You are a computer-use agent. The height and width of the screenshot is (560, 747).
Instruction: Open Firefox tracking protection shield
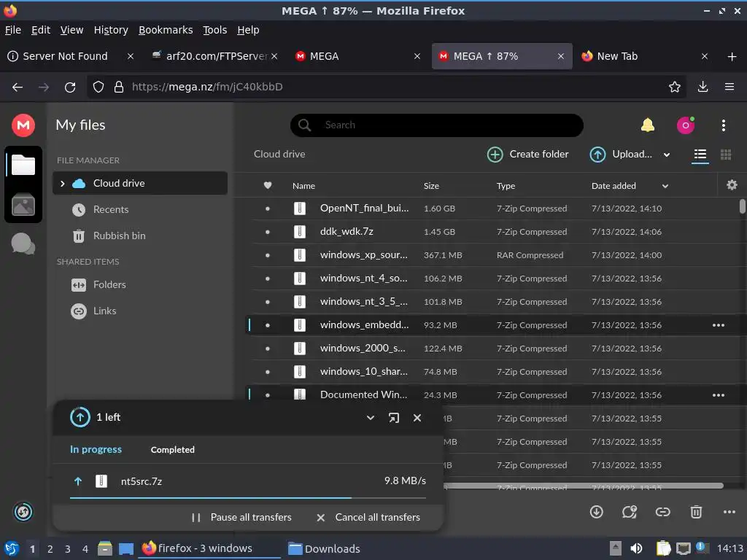pyautogui.click(x=98, y=87)
